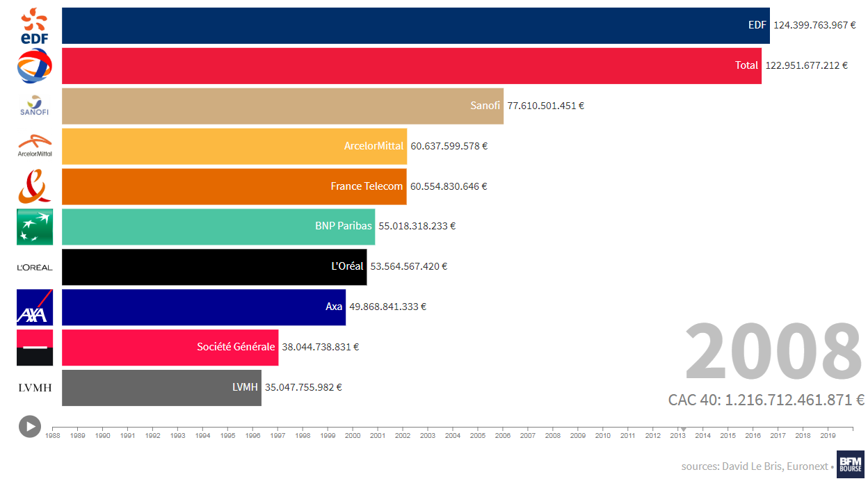Jump to 2019 on the timeline
Screen dimensions: 868x488
point(828,435)
